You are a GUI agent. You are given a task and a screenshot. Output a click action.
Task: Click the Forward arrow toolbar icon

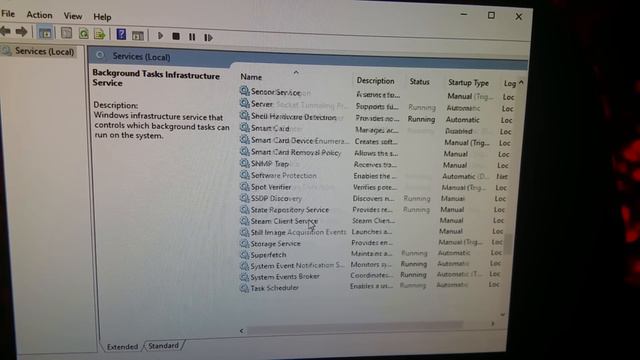(21, 31)
